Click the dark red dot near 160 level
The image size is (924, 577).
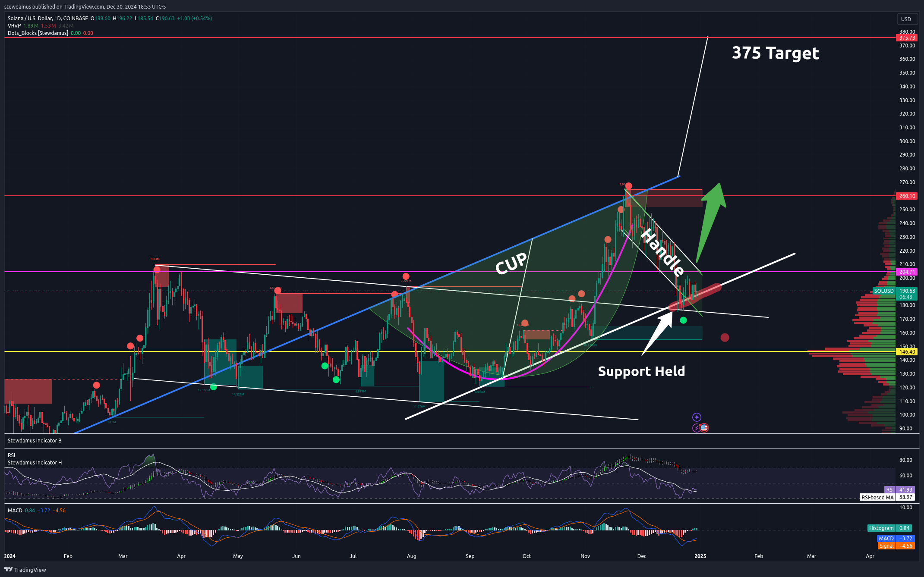point(725,337)
